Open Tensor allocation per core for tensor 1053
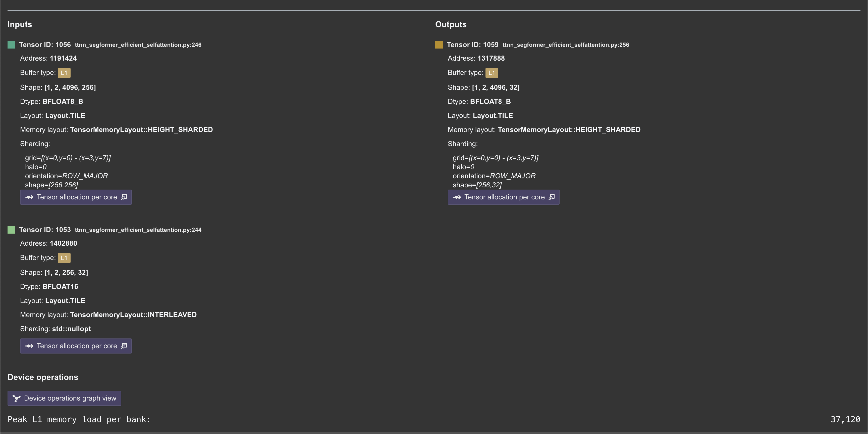Screen dimensions: 868x434 coord(76,346)
